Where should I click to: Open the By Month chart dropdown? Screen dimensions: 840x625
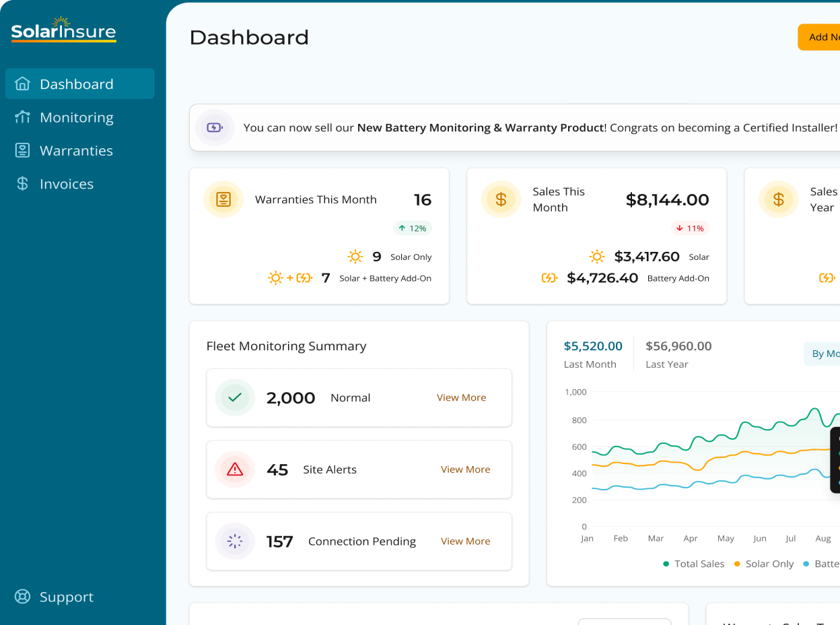[824, 354]
